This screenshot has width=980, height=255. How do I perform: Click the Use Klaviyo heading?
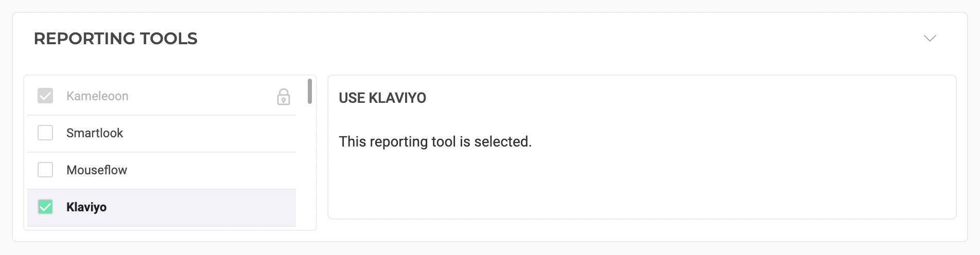point(382,98)
